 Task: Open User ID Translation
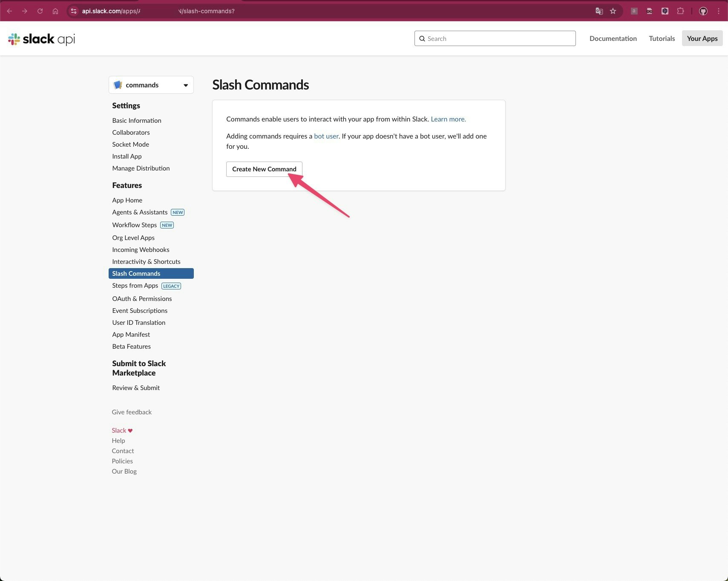coord(139,323)
